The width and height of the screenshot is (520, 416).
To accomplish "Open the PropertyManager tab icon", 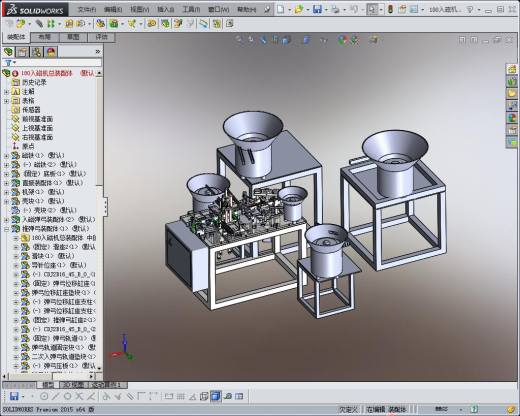I will point(23,52).
